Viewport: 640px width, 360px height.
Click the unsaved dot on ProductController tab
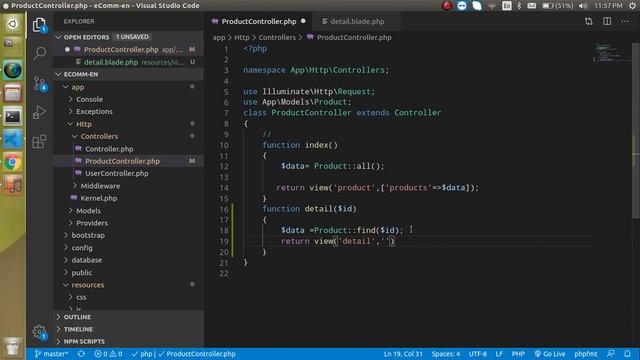(x=303, y=21)
